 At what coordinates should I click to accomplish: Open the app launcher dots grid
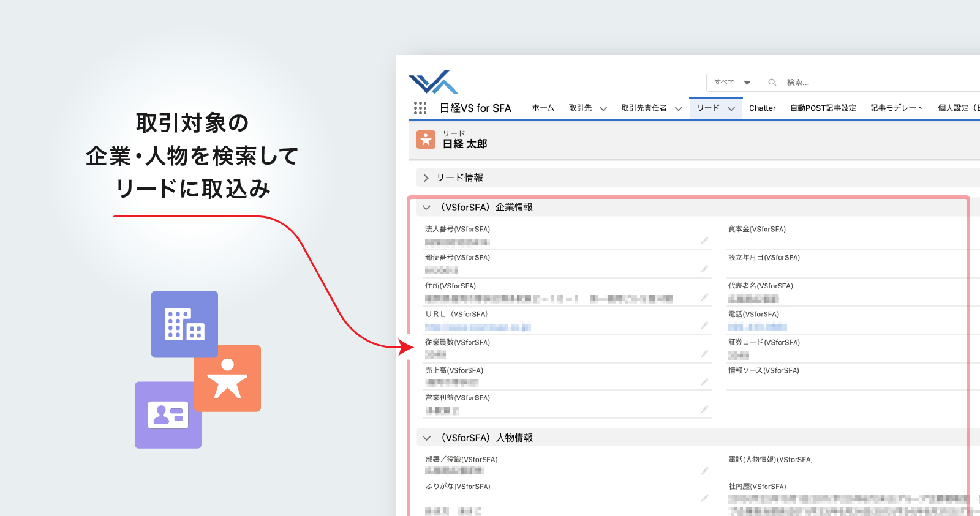pyautogui.click(x=420, y=108)
